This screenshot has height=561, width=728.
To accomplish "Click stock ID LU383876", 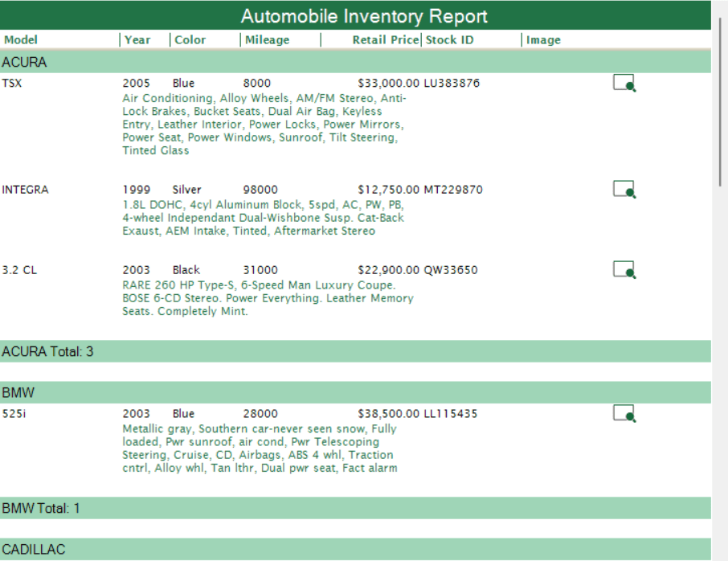I will tap(452, 83).
